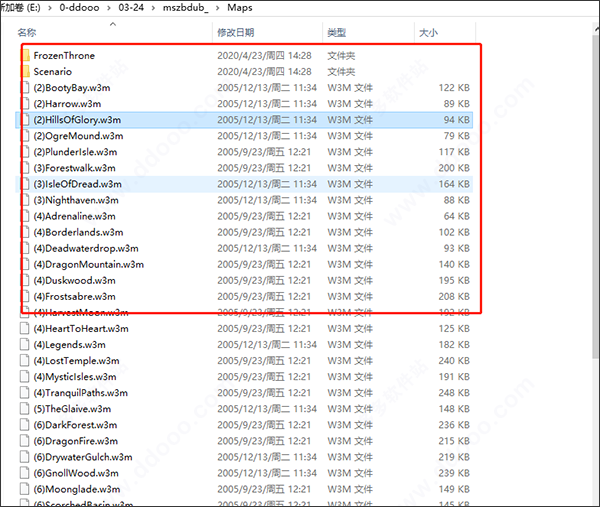Click the Maps breadcrumb segment
Image resolution: width=600 pixels, height=507 pixels.
[240, 8]
